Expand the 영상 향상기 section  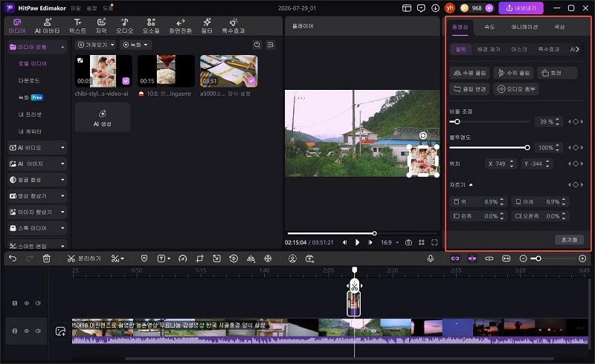click(37, 195)
